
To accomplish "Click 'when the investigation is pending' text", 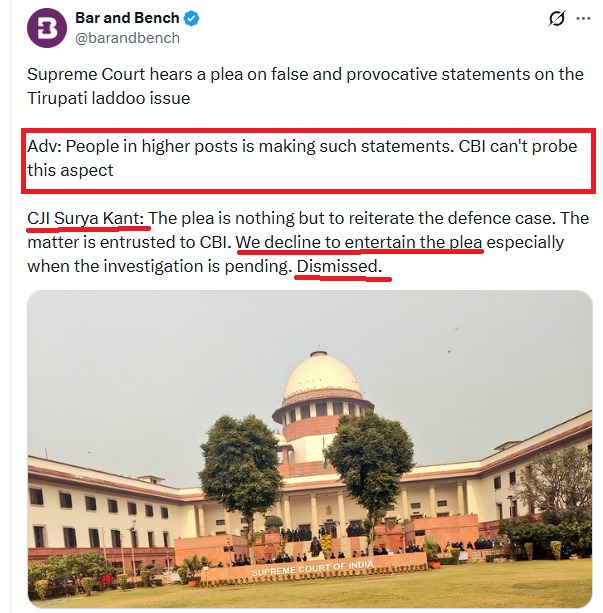I will point(160,267).
